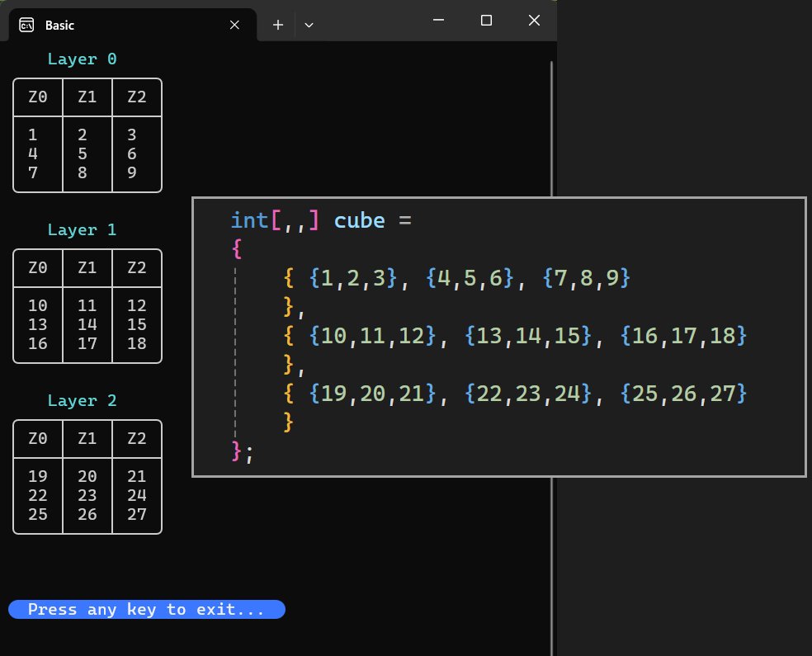Click the '{1,2,3}' initializer in code
Screen dimensions: 812x656
click(x=353, y=279)
